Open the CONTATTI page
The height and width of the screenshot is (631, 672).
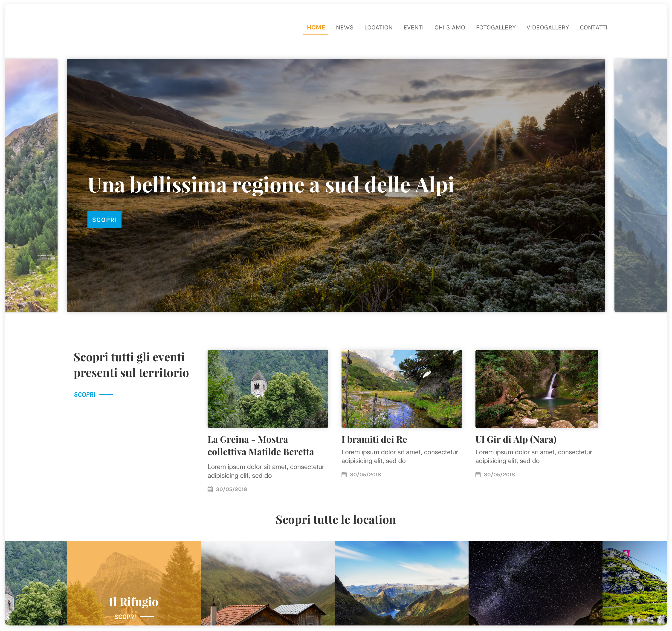point(593,27)
